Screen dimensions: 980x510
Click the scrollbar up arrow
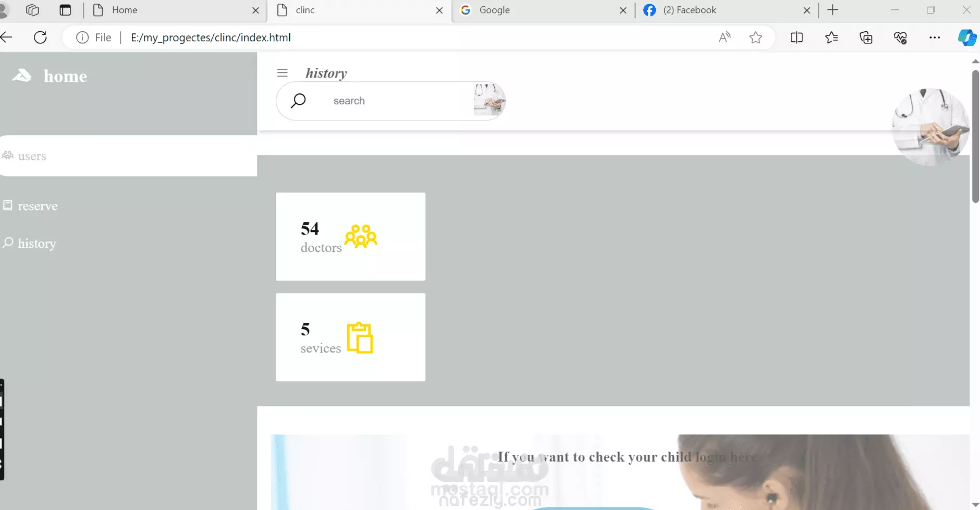pyautogui.click(x=975, y=62)
